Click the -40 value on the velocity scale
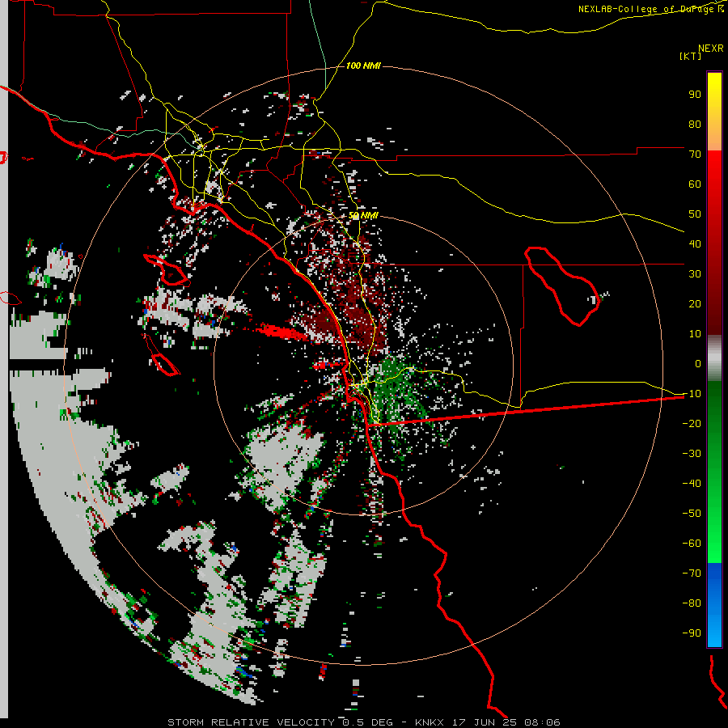 pyautogui.click(x=692, y=484)
